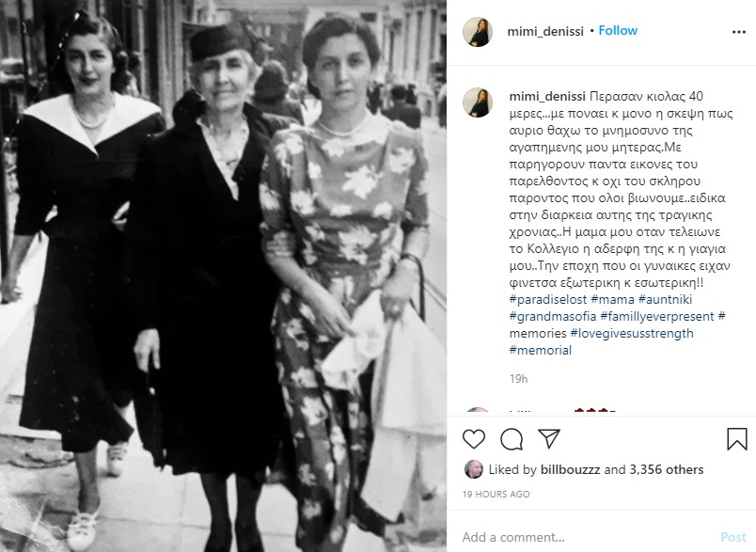Open the three-dot more options menu
756x552 pixels.
(739, 32)
